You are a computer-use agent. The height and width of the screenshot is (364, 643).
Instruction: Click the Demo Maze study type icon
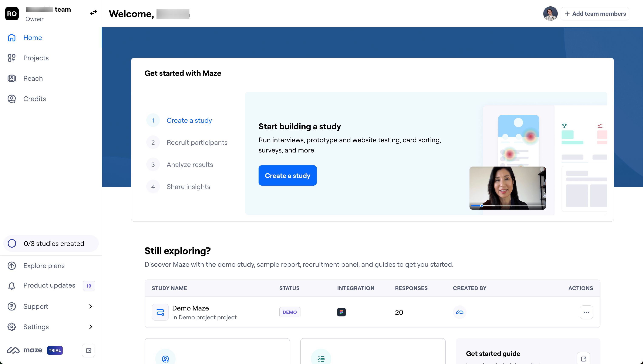(160, 312)
